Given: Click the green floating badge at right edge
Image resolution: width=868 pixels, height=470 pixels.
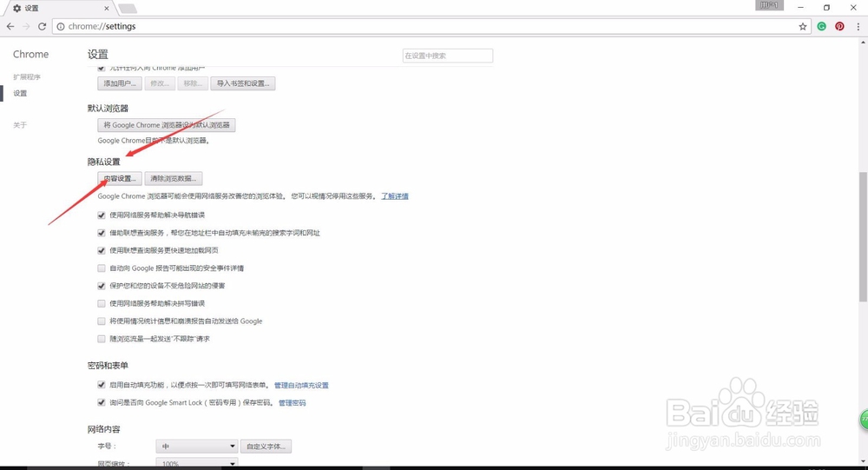Looking at the screenshot, I should pyautogui.click(x=865, y=420).
